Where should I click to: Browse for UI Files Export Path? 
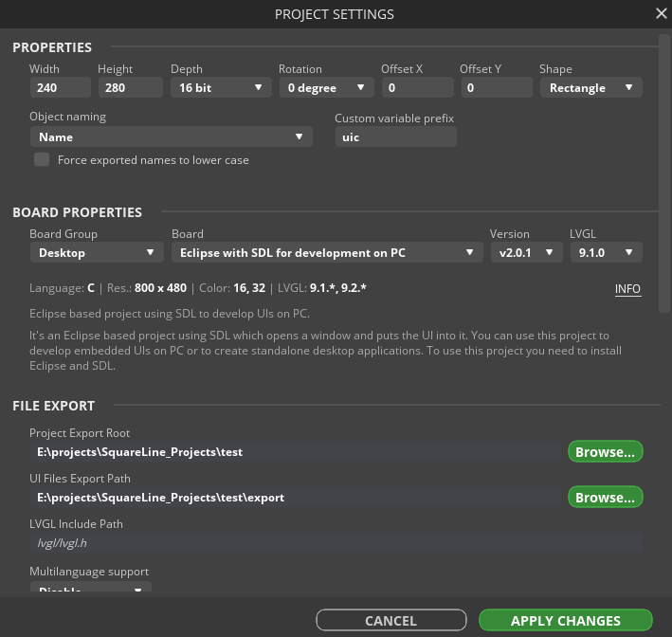(x=605, y=498)
